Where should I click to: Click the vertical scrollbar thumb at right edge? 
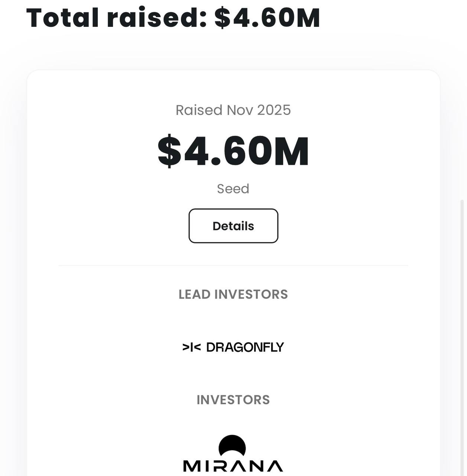pyautogui.click(x=462, y=335)
